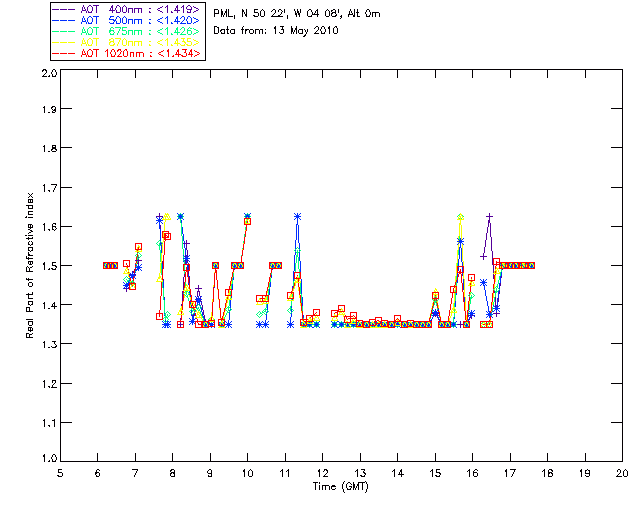This screenshot has width=640, height=512.
Task: Click the blue asterisk peak near 11.3 GMT
Action: pyautogui.click(x=297, y=216)
